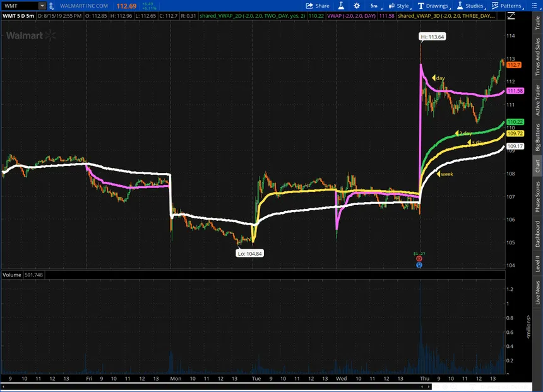This screenshot has height=392, width=543.
Task: Click the millions label on volume axis
Action: [528, 326]
